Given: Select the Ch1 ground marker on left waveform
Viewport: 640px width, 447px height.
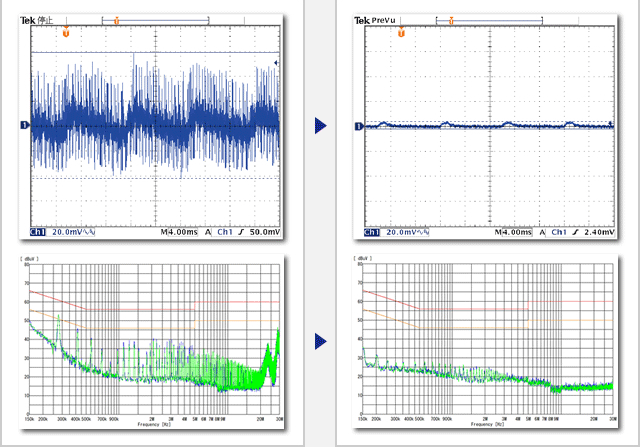Looking at the screenshot, I should [24, 125].
